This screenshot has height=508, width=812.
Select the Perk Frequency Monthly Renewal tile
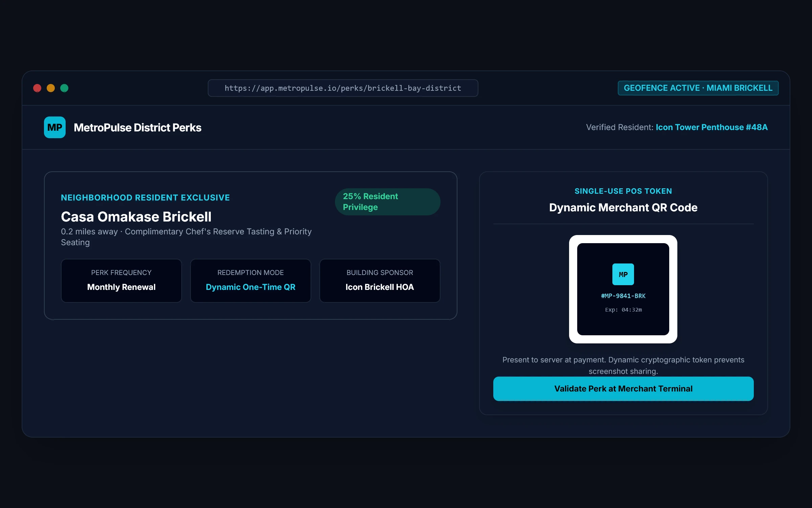(x=121, y=281)
